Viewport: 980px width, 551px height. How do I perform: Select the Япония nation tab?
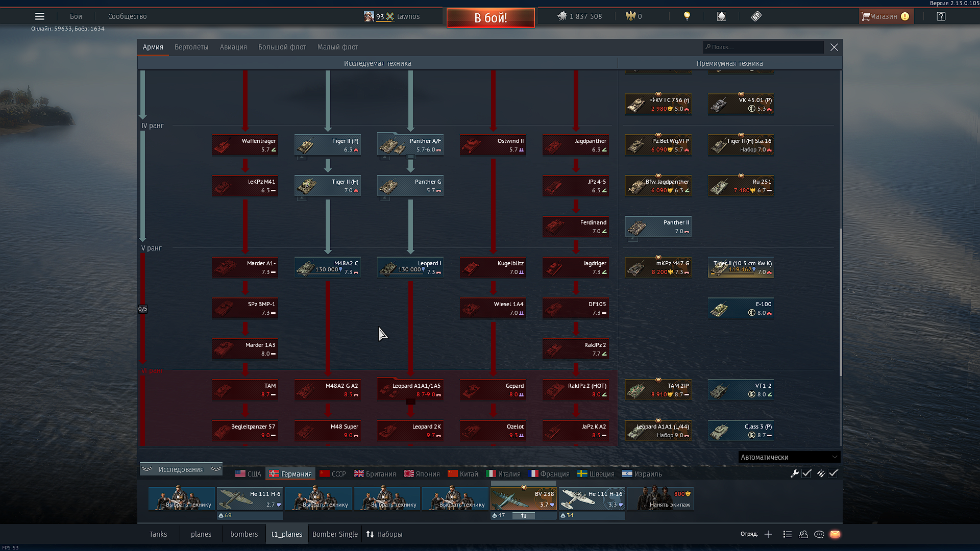(422, 474)
